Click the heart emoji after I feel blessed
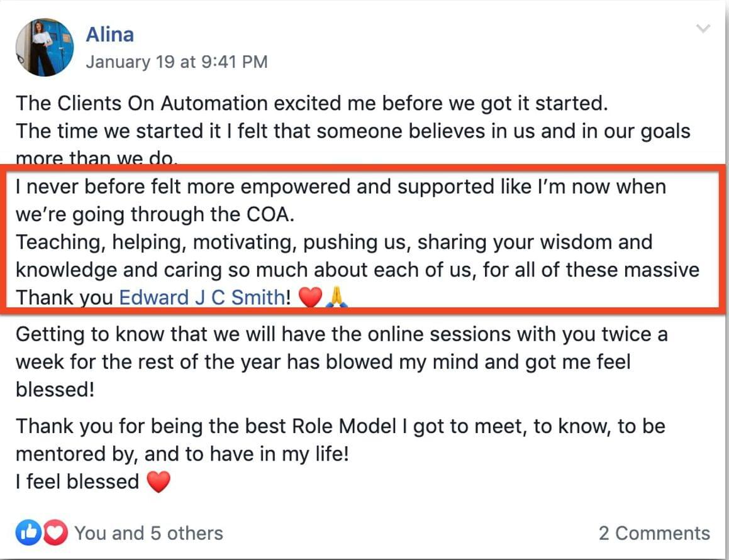 159,482
